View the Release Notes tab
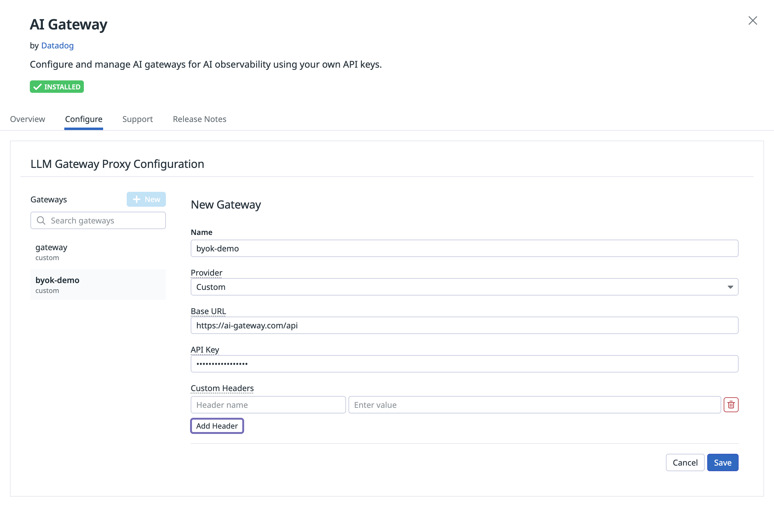Image resolution: width=774 pixels, height=532 pixels. [x=199, y=119]
